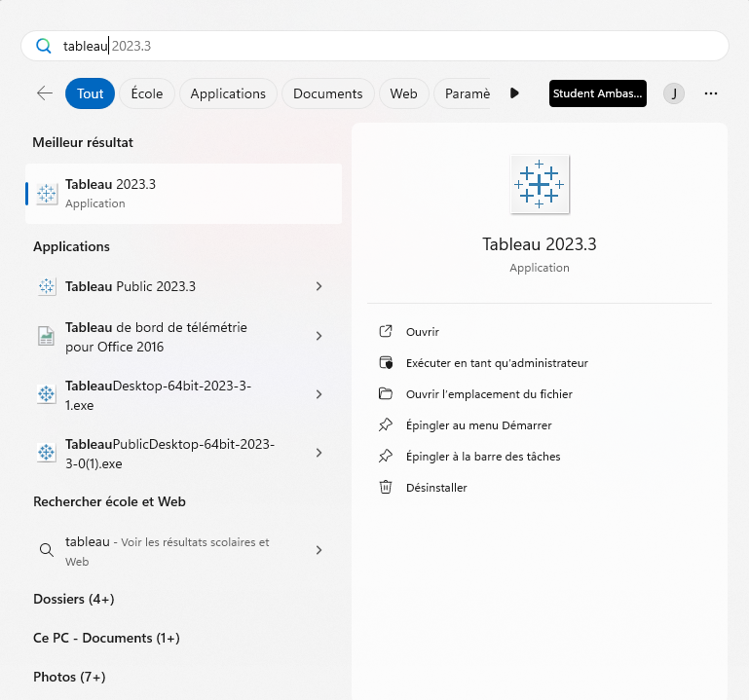Click the search input field containing 'tableau'
Screen dimensions: 749x700
374,46
